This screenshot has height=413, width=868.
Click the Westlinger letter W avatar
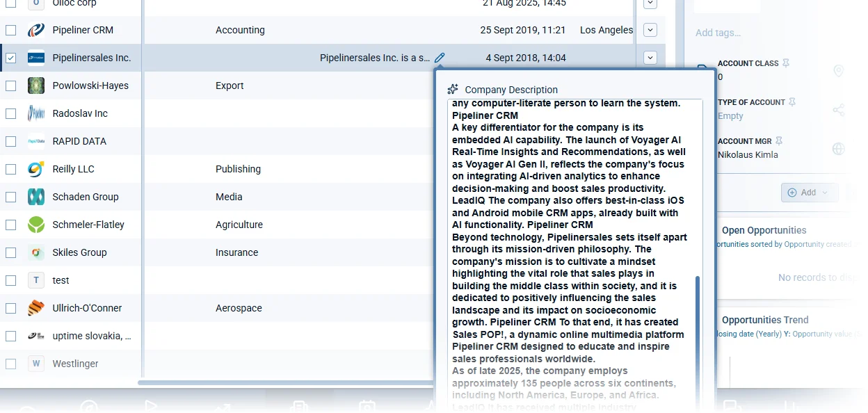pyautogui.click(x=36, y=364)
